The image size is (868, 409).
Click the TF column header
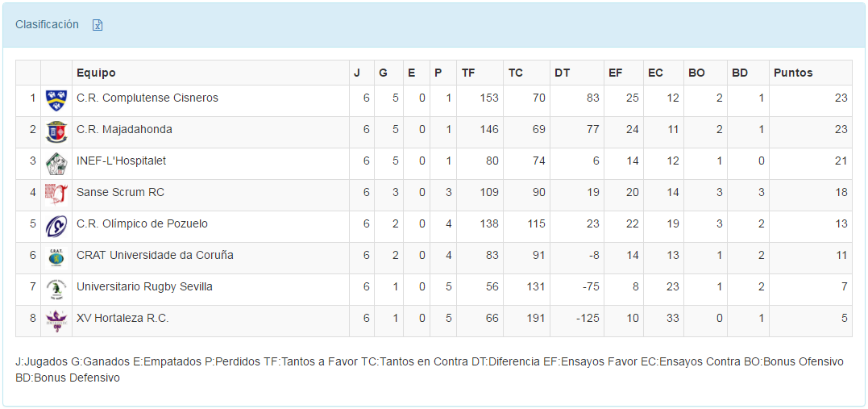pyautogui.click(x=468, y=73)
